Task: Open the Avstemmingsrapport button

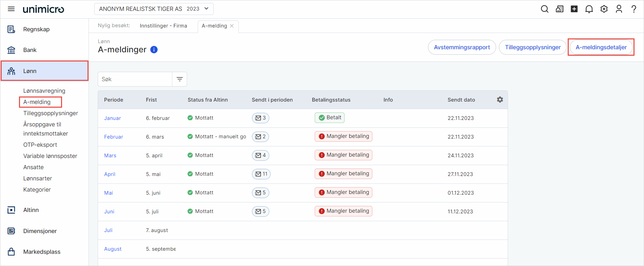Action: 462,47
